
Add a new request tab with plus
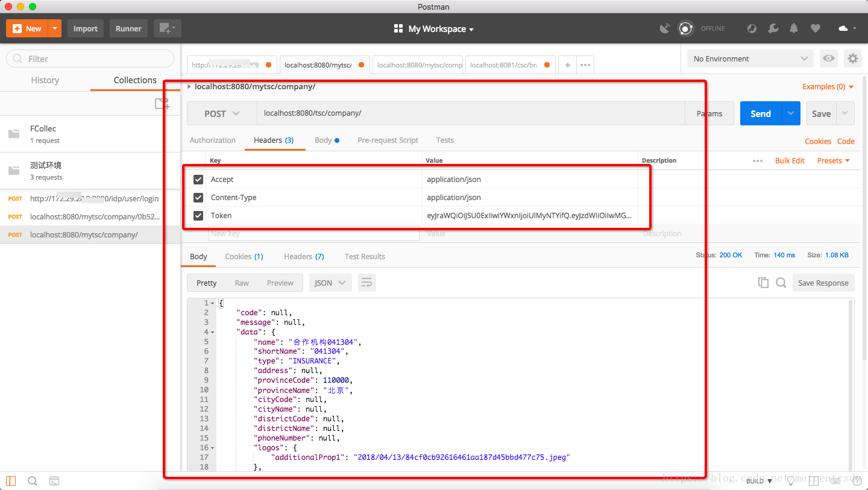(567, 65)
